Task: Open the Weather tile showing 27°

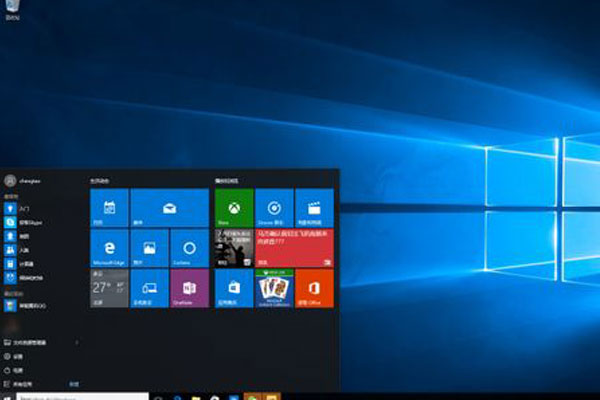Action: click(109, 289)
